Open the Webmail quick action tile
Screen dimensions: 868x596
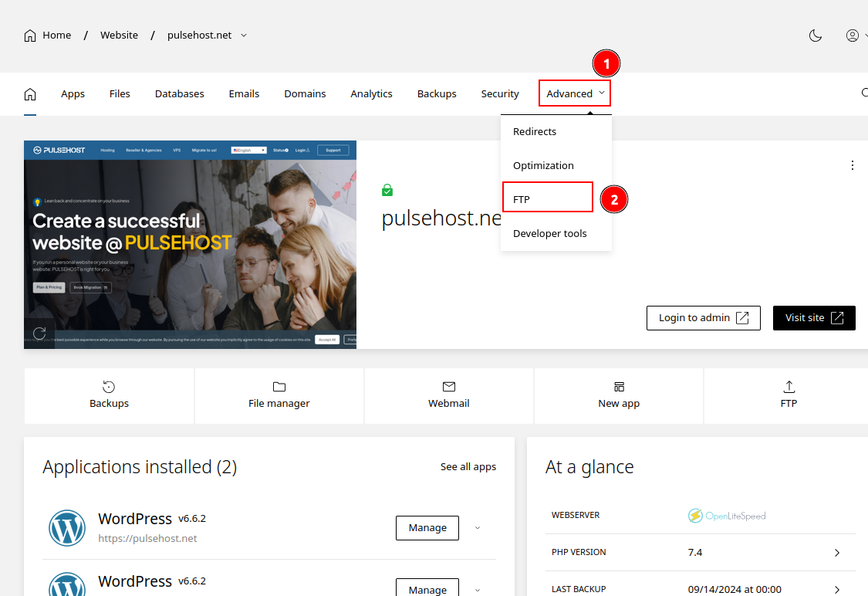click(448, 395)
